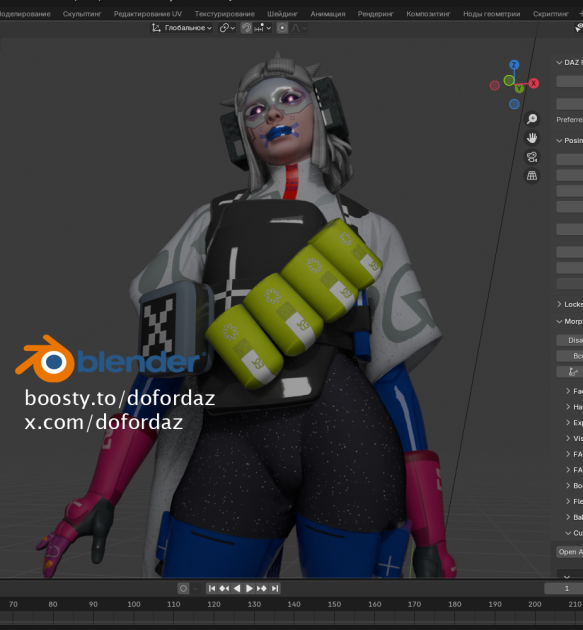Click frame 200 on the timeline

535,604
